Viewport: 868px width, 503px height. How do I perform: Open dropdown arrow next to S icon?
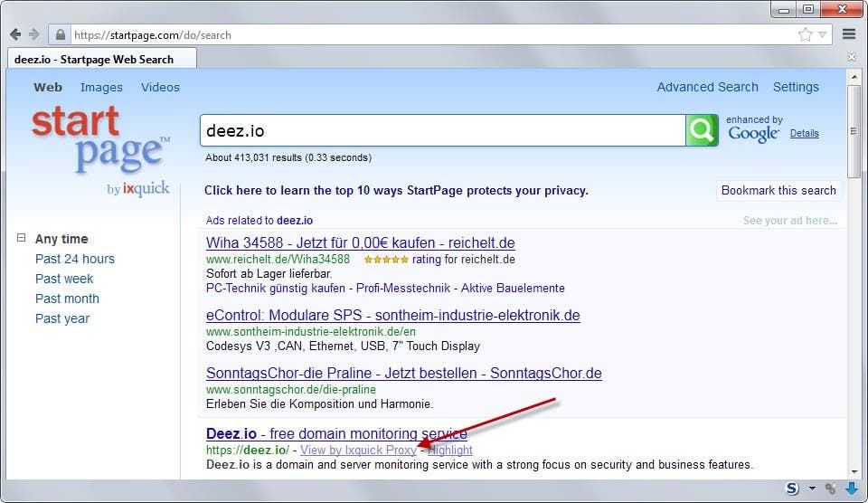coord(812,488)
